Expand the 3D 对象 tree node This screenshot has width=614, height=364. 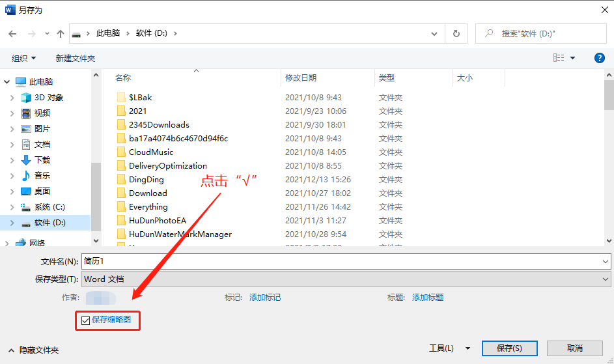12,98
